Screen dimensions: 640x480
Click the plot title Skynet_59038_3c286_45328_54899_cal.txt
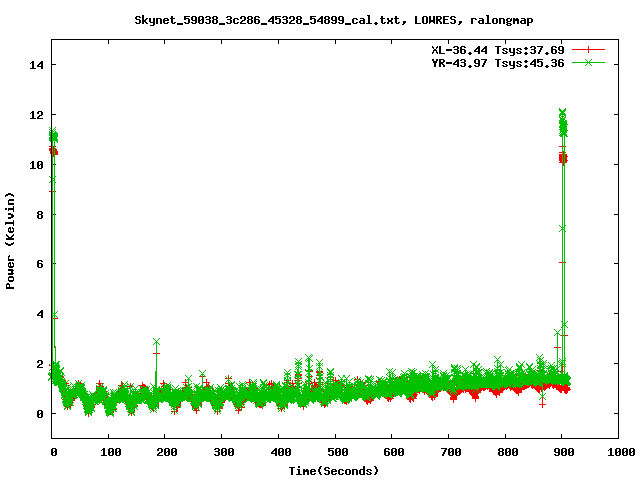268,20
